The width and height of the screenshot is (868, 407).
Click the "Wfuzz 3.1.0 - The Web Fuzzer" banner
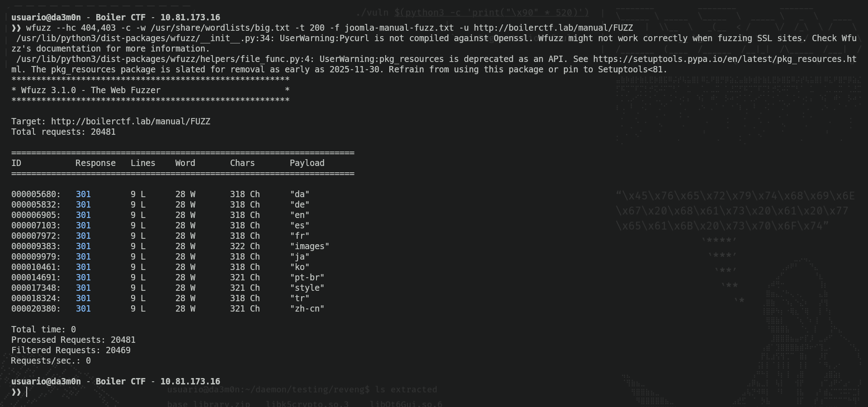[x=90, y=90]
